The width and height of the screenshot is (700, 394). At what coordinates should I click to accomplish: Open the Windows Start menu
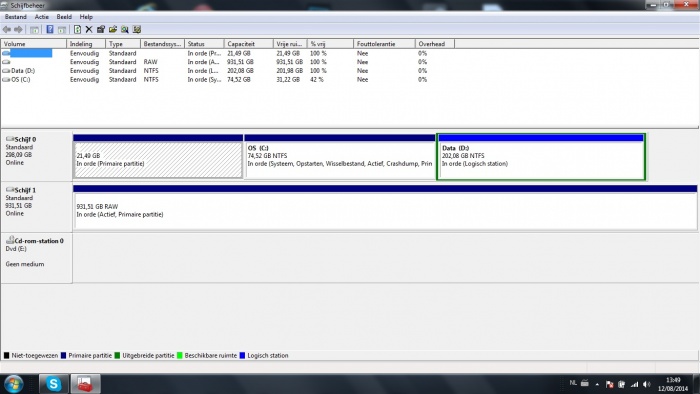[x=13, y=384]
